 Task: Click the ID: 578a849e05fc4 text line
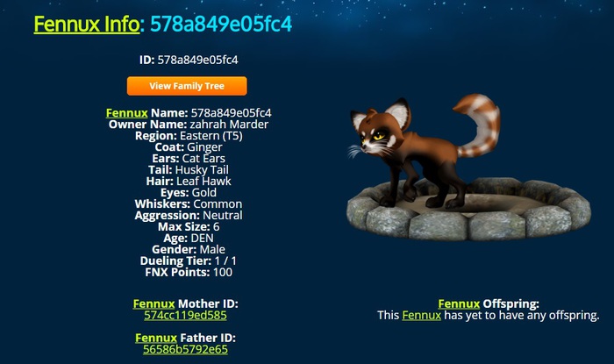click(189, 60)
